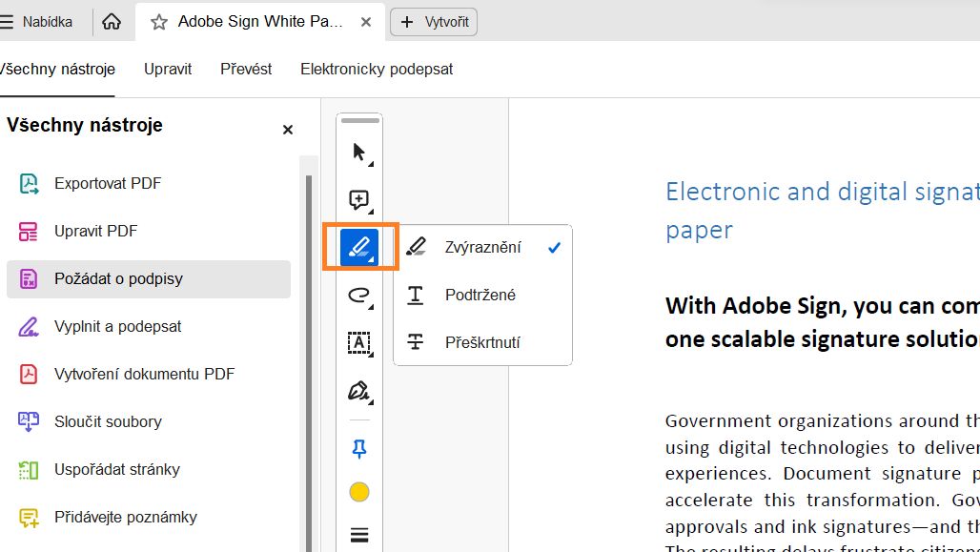980x552 pixels.
Task: Choose Podtržené in the popup menu
Action: coord(480,296)
